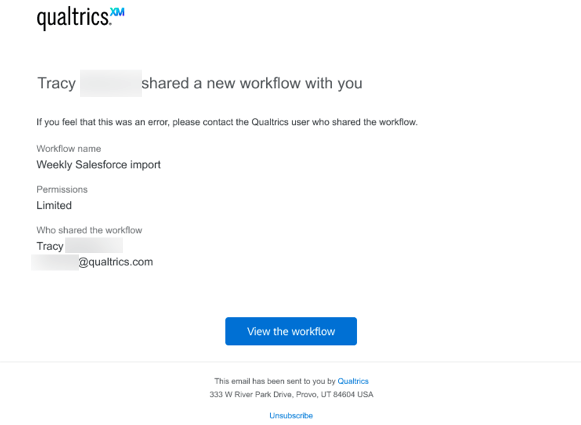
Task: Click the This email has been sent text
Action: pyautogui.click(x=275, y=381)
